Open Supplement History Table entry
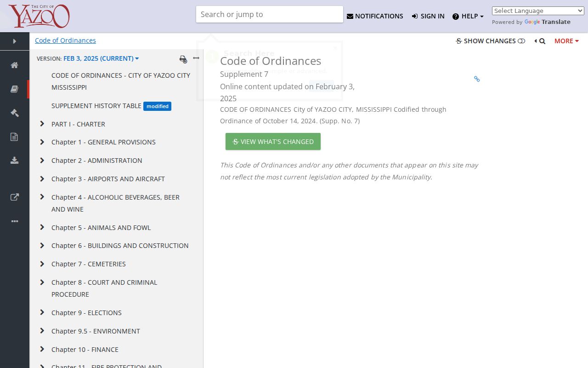This screenshot has width=588, height=368. pyautogui.click(x=96, y=106)
